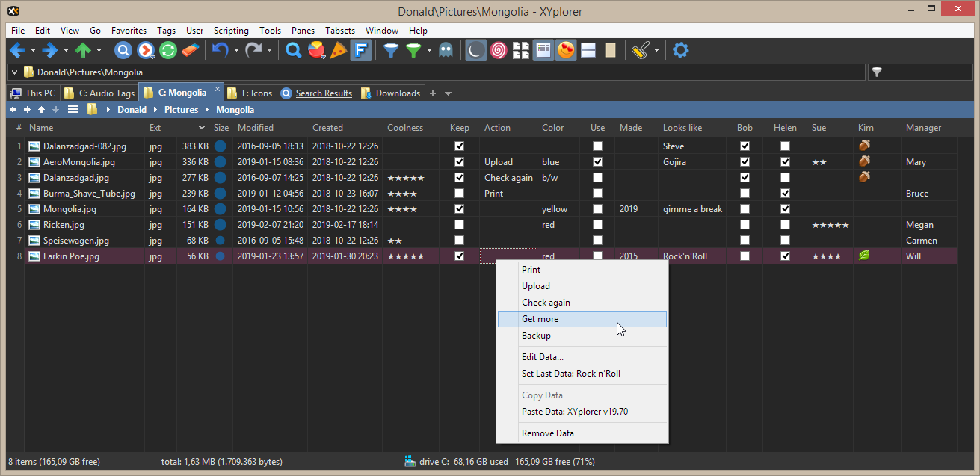The height and width of the screenshot is (476, 980).
Task: Uncheck Helen checkbox for Larkin Poe.jpg
Action: point(785,256)
